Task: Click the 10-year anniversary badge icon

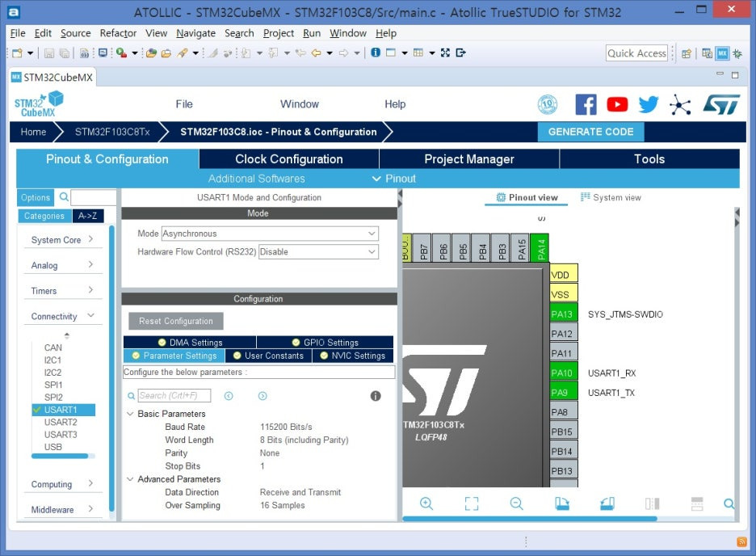Action: [548, 104]
